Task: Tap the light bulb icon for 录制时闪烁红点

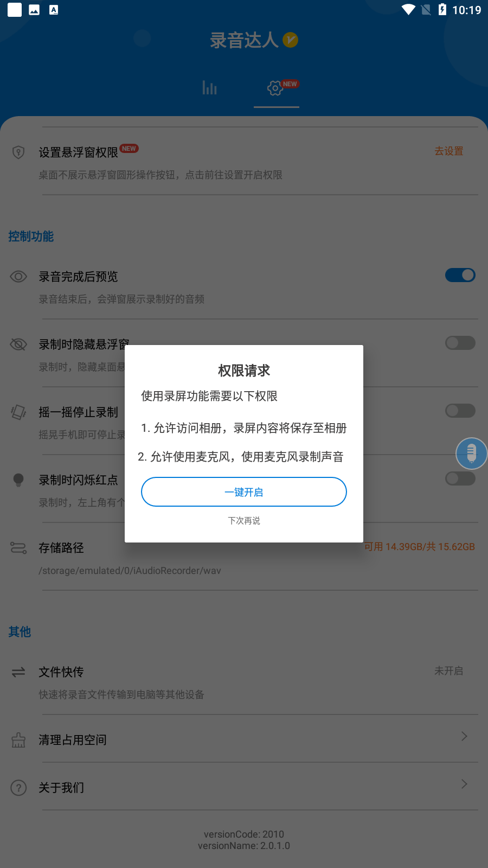Action: (18, 480)
